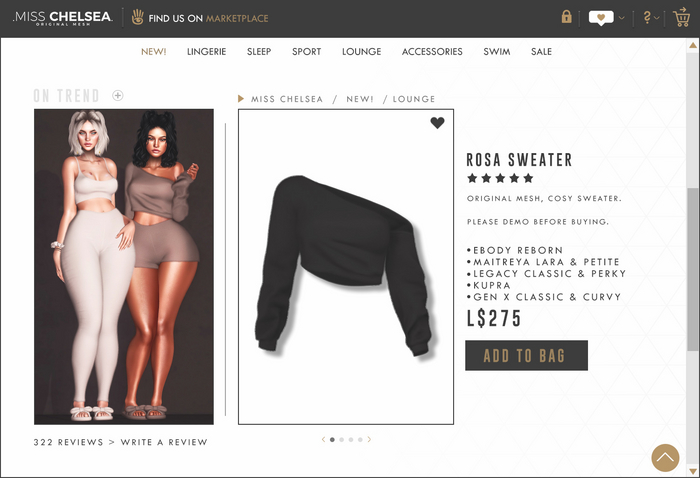Open the shopping cart icon
700x478 pixels.
tap(682, 17)
